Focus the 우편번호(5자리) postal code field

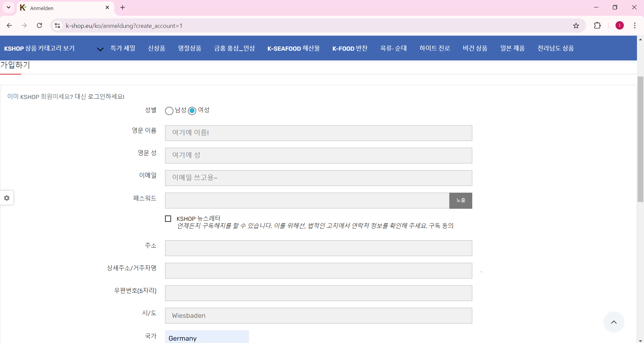click(318, 293)
